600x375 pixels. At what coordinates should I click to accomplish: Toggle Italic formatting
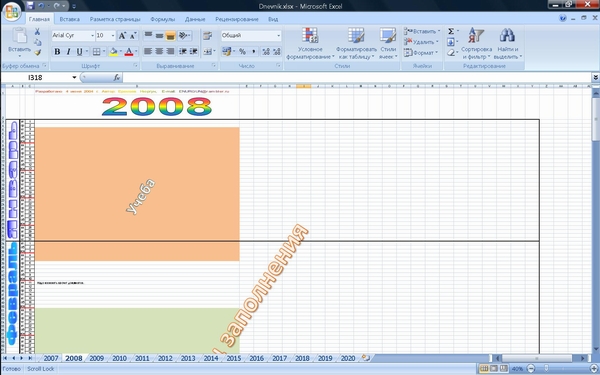click(68, 52)
